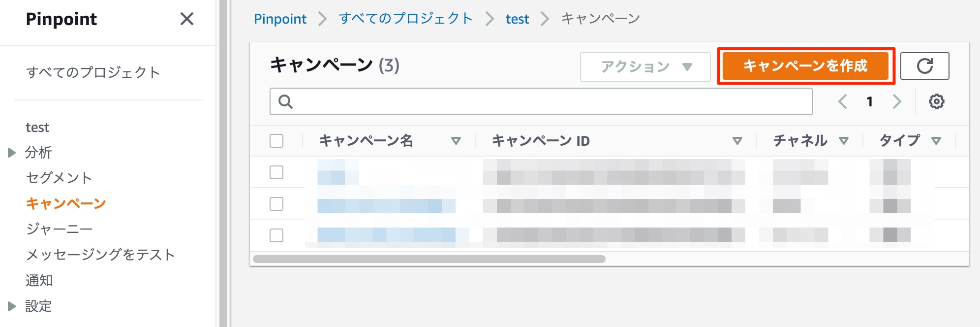Image resolution: width=980 pixels, height=327 pixels.
Task: Click the search magnifier icon
Action: (x=284, y=101)
